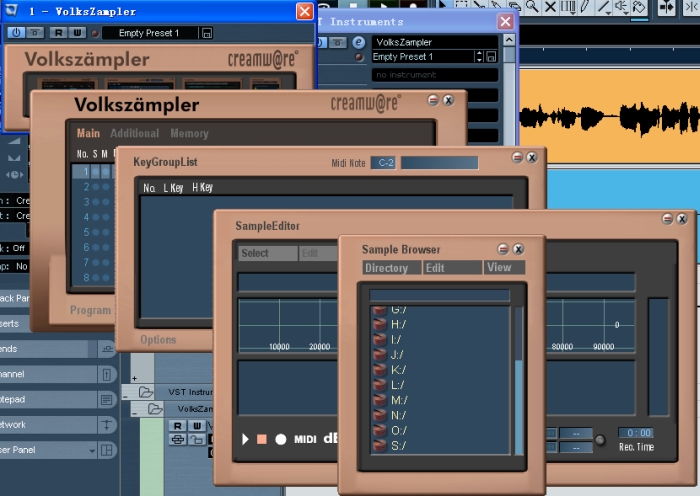Start recording with SampleEditor round button
This screenshot has width=700, height=496.
click(280, 440)
